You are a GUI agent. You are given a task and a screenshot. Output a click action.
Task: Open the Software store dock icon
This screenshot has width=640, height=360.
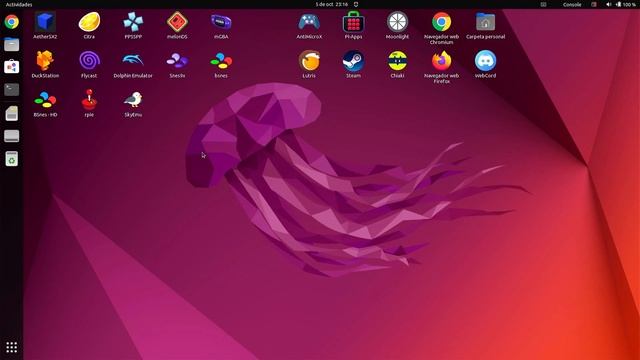11,67
